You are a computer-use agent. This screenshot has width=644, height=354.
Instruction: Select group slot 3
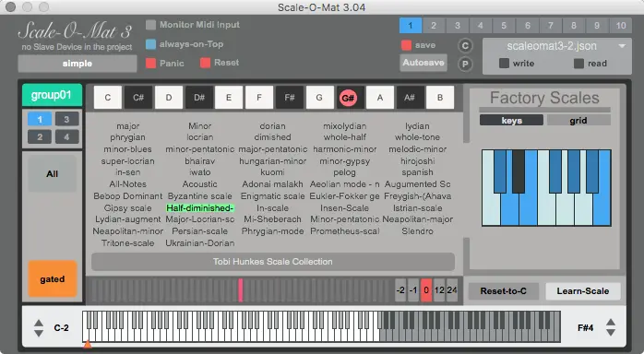coord(66,119)
